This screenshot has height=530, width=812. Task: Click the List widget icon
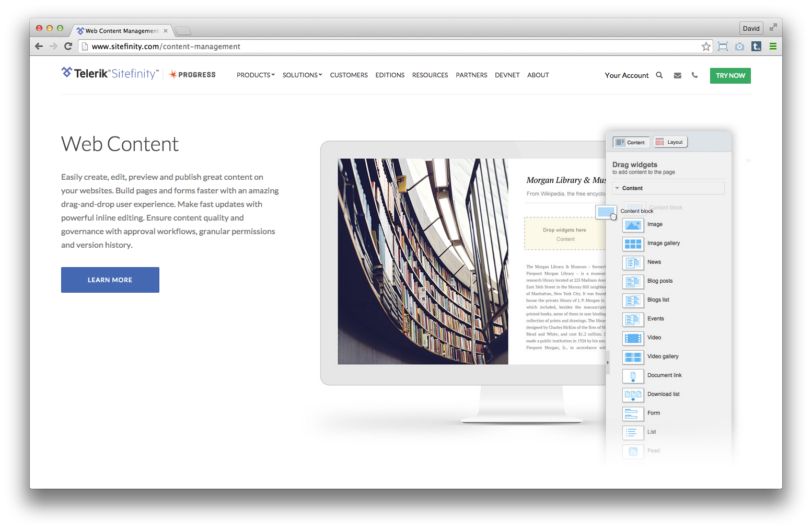click(633, 432)
